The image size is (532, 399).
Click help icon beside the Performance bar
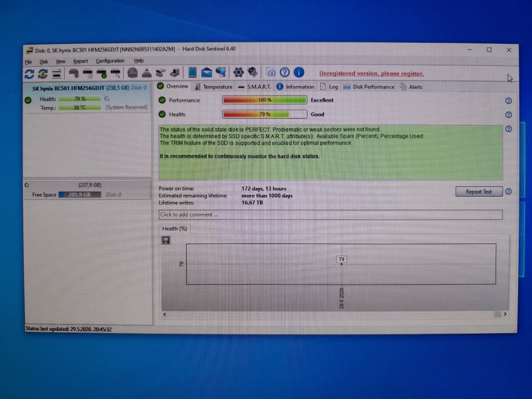(508, 101)
